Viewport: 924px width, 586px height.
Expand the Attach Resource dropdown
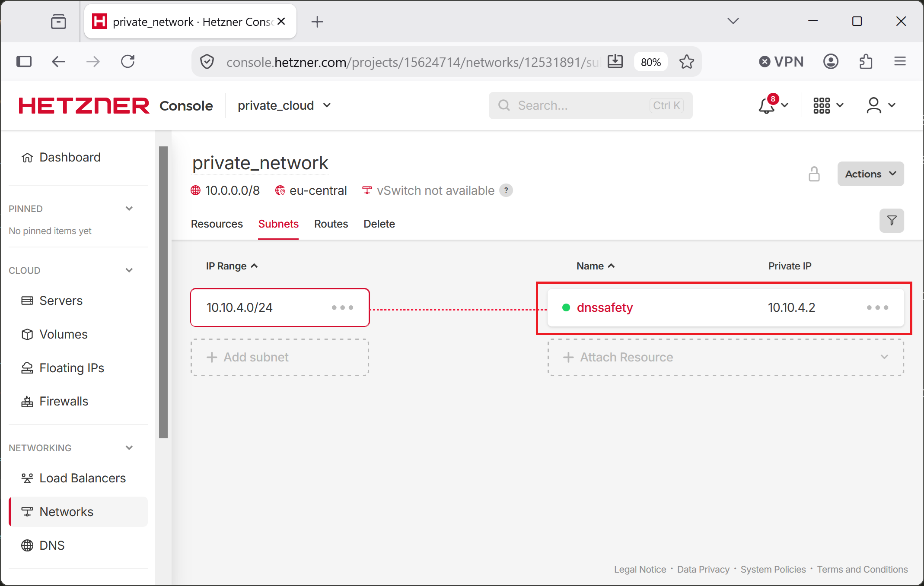(884, 357)
